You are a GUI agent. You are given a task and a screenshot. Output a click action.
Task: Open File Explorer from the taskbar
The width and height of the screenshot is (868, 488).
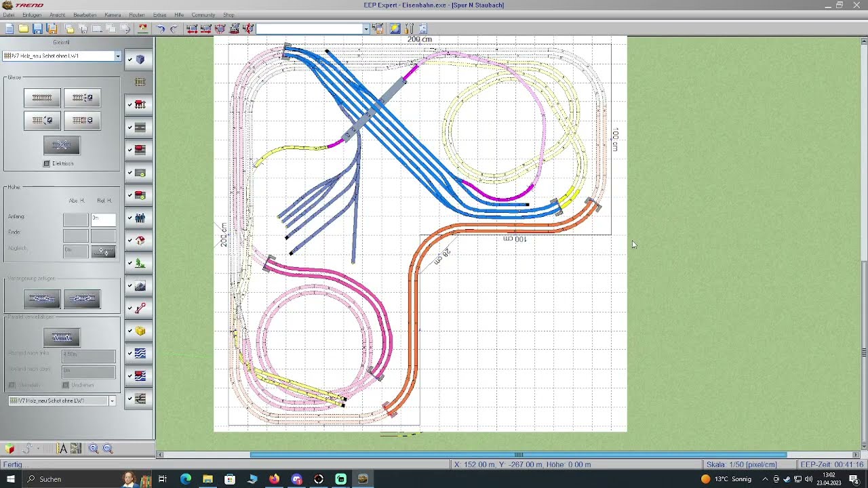[x=208, y=479]
